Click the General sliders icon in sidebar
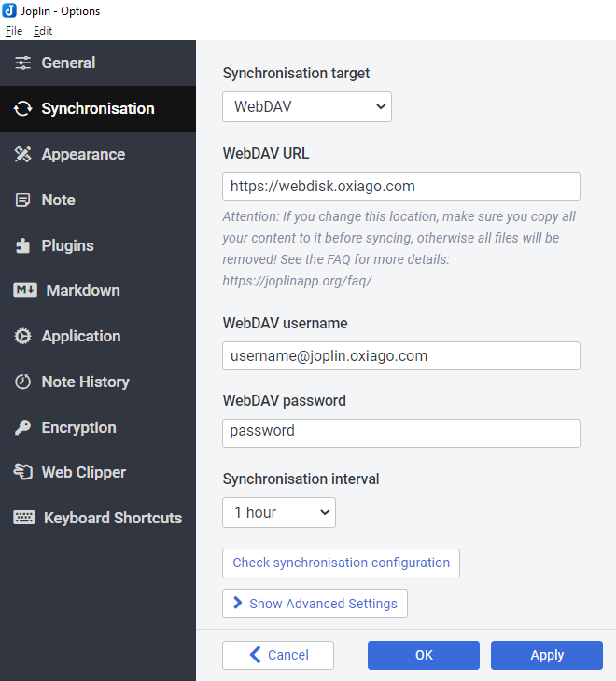This screenshot has height=681, width=616. click(23, 63)
